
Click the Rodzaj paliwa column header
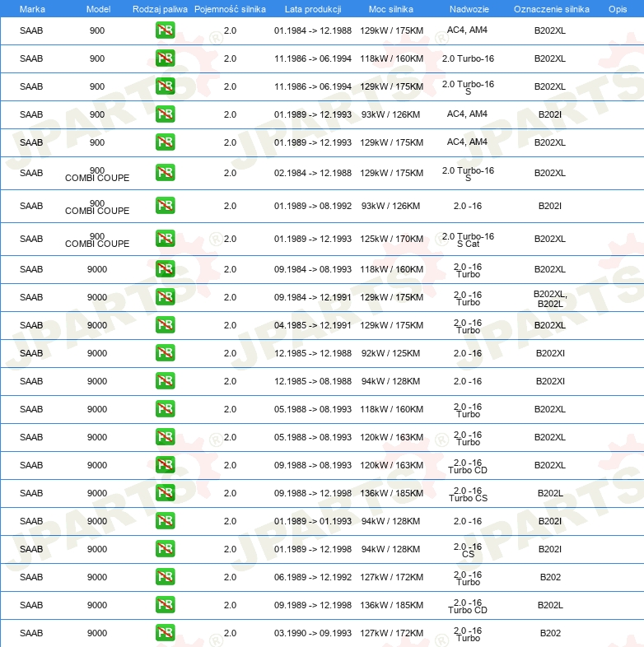[x=160, y=9]
